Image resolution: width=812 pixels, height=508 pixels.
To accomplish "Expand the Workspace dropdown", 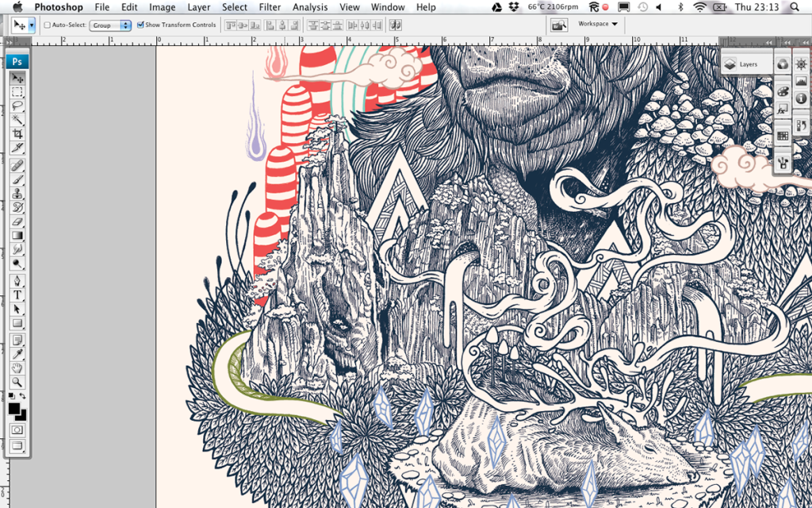I will click(x=598, y=24).
